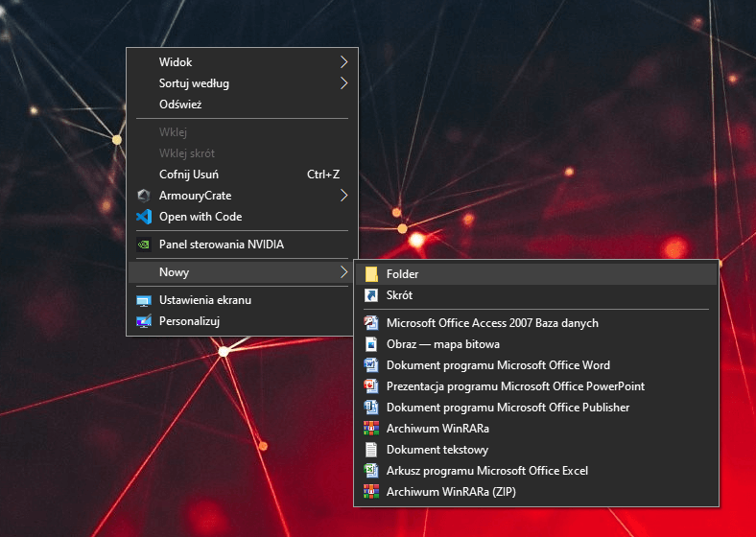Screen dimensions: 756x537
Task: Select the Nowy menu entry
Action: (242, 272)
